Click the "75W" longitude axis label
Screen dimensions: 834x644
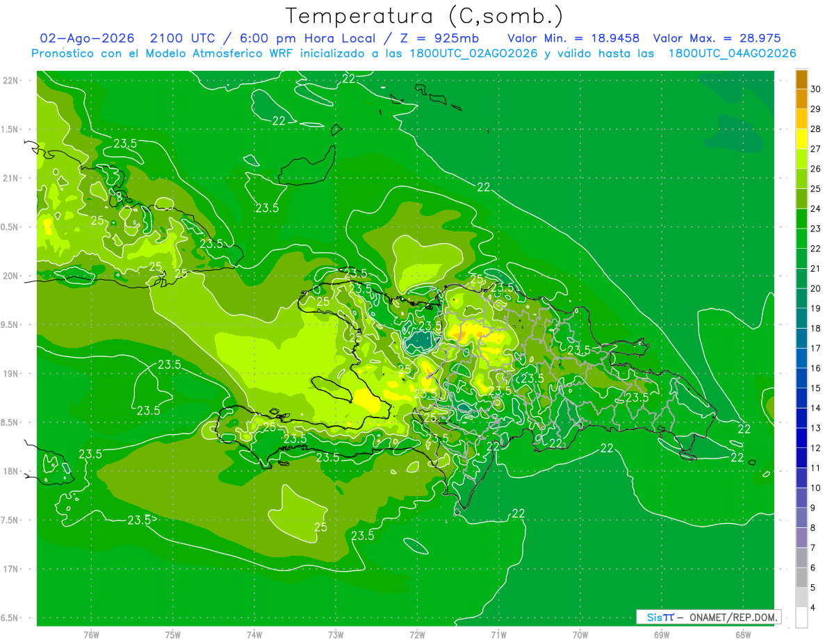click(x=173, y=634)
